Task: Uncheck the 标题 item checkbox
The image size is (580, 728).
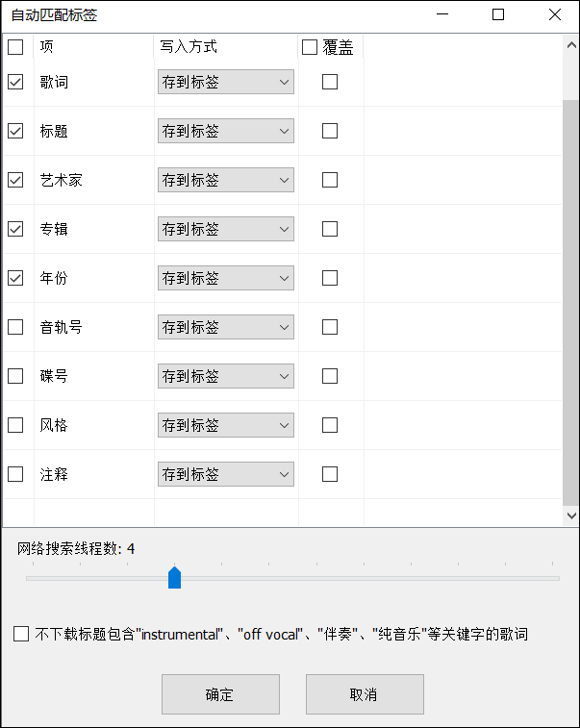Action: 15,132
